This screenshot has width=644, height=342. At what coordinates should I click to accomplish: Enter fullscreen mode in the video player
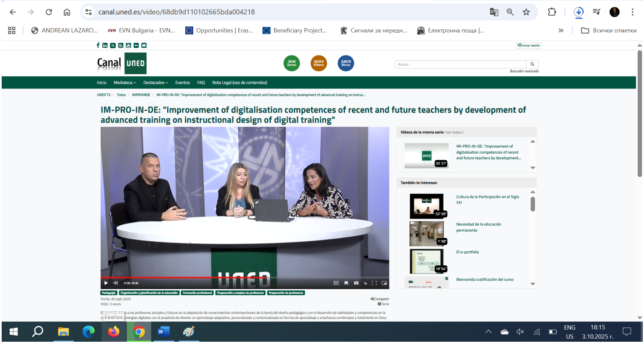[x=374, y=283]
